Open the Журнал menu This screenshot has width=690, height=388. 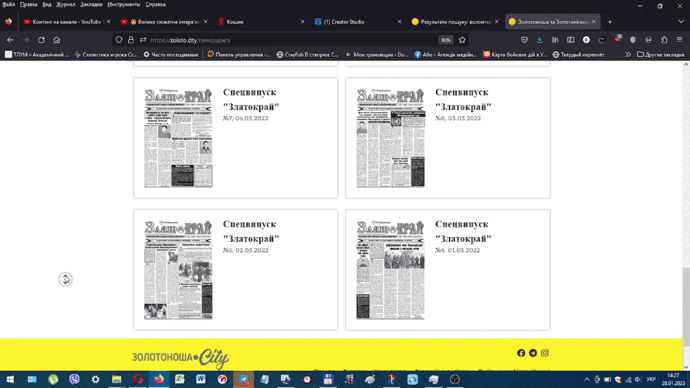[66, 4]
